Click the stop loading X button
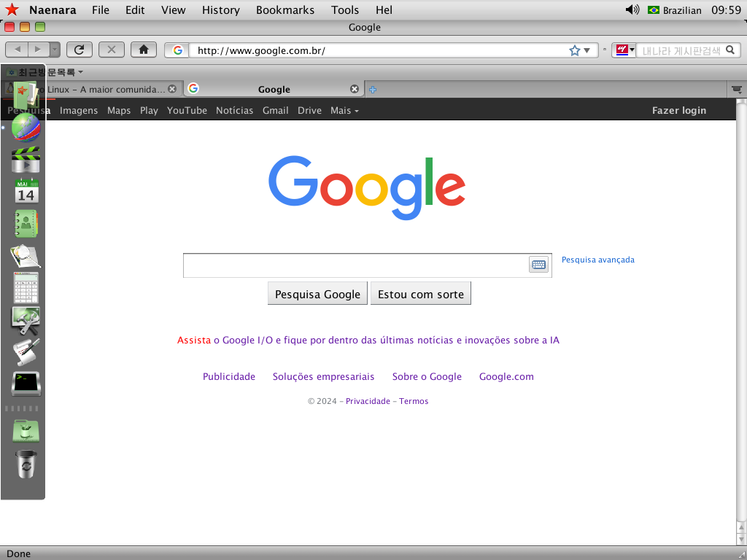 point(112,50)
